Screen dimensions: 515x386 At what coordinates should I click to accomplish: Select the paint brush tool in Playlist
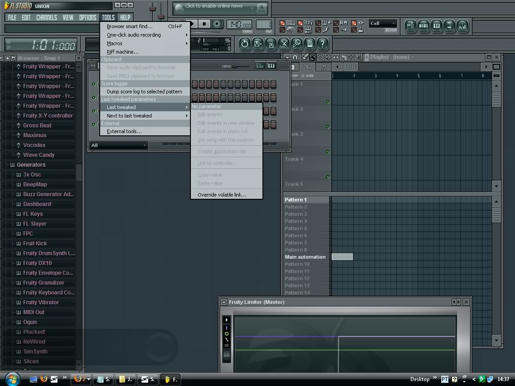click(313, 57)
